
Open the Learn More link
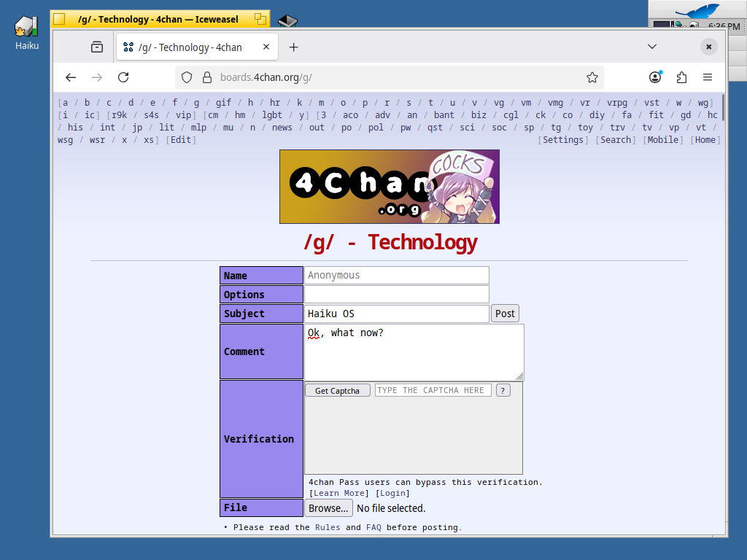tap(338, 494)
